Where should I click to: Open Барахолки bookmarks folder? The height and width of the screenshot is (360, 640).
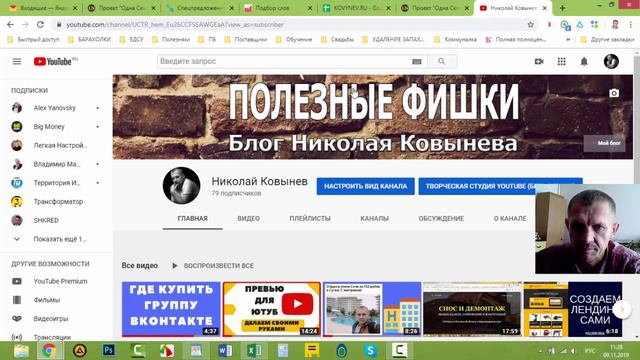coord(89,40)
